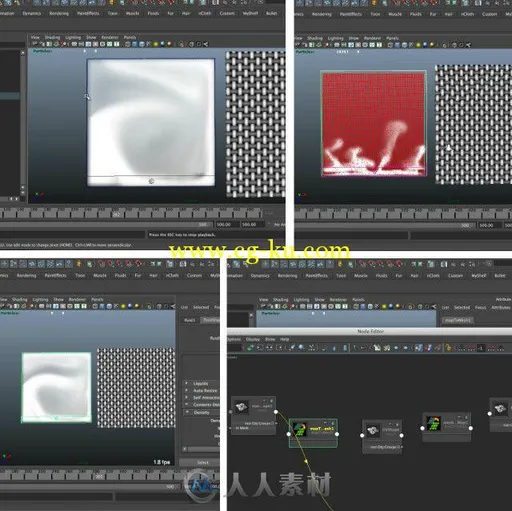Click mapToMesh1 tab in Node Editor screenshot
512x511 pixels.
click(458, 320)
